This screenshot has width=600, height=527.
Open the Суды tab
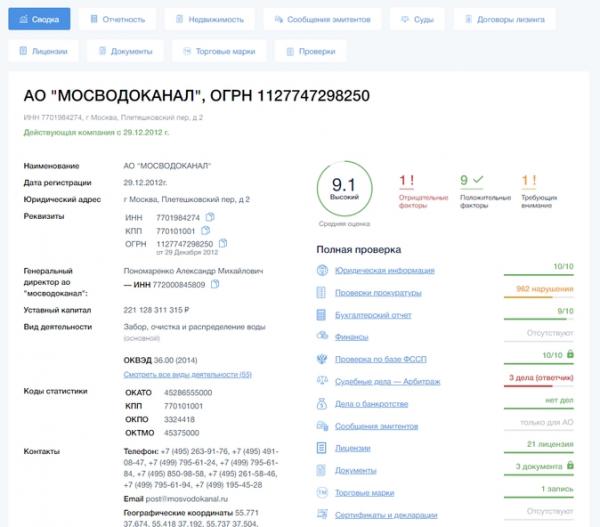click(x=417, y=19)
